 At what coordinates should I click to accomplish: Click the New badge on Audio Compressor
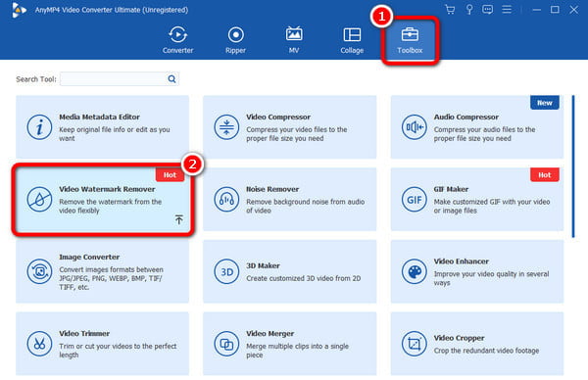(x=545, y=103)
